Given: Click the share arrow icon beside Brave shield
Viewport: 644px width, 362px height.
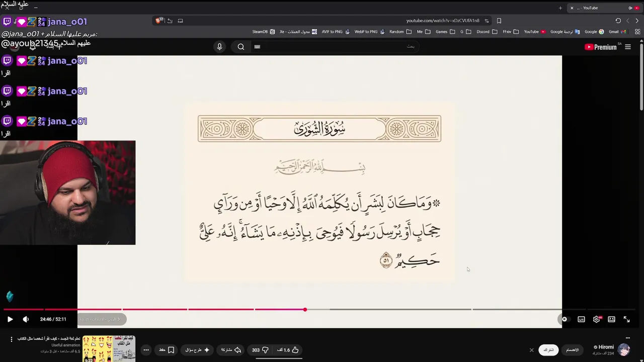Looking at the screenshot, I should click(170, 21).
